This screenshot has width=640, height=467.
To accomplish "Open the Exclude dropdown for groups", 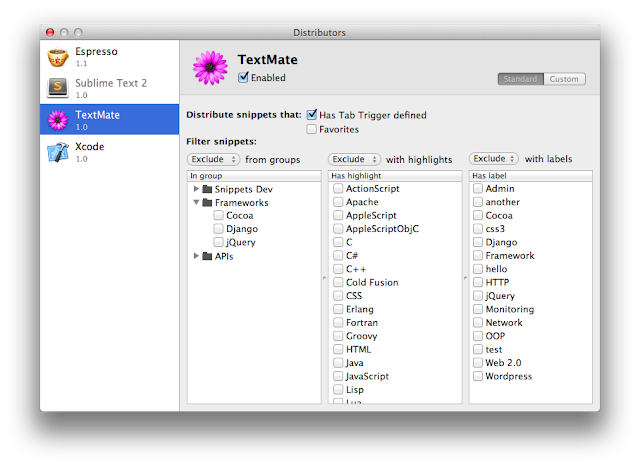I will tap(213, 159).
